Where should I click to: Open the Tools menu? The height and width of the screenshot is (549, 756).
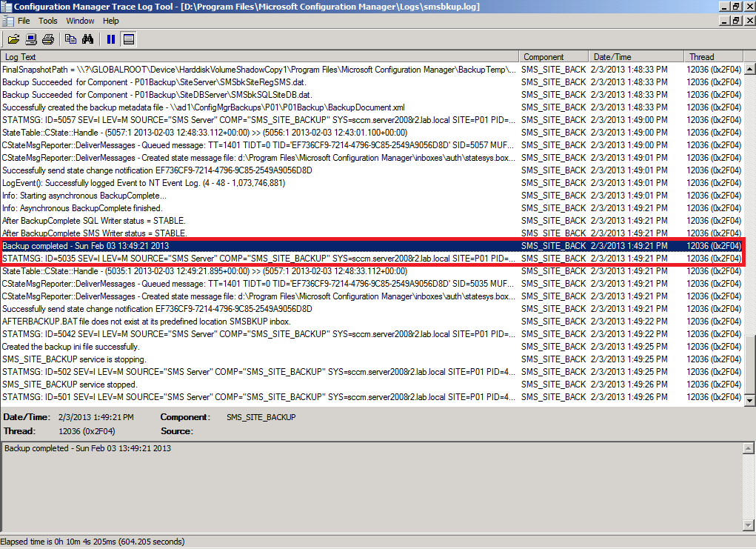47,21
